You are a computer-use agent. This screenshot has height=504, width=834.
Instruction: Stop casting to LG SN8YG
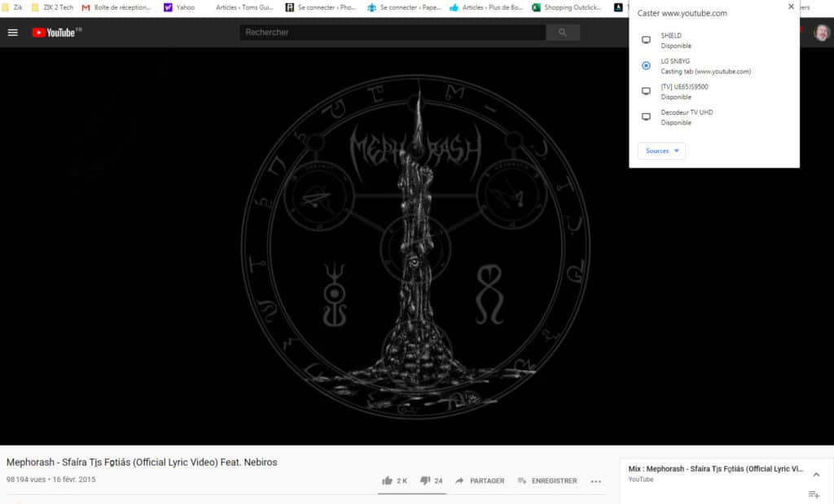click(x=713, y=66)
